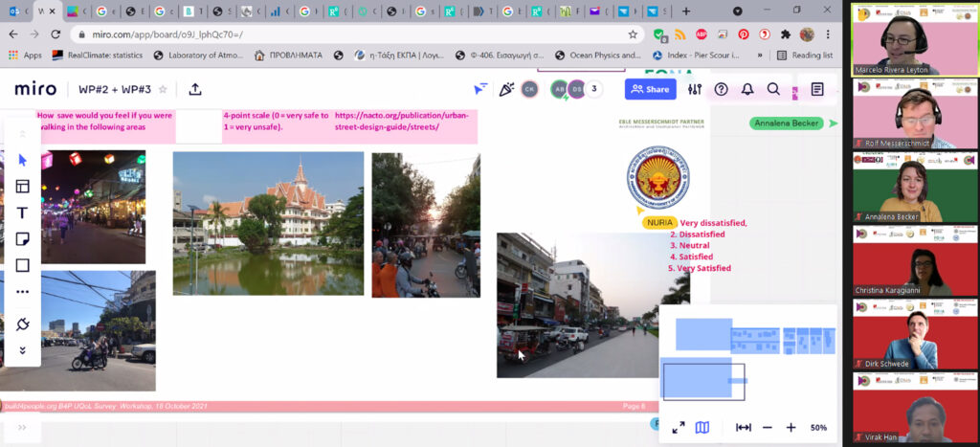The image size is (980, 447).
Task: Click the '4-point scale' text box
Action: 276,121
